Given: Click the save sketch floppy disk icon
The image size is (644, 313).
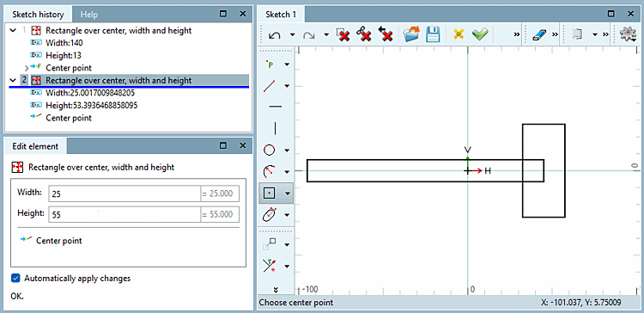Looking at the screenshot, I should 433,34.
